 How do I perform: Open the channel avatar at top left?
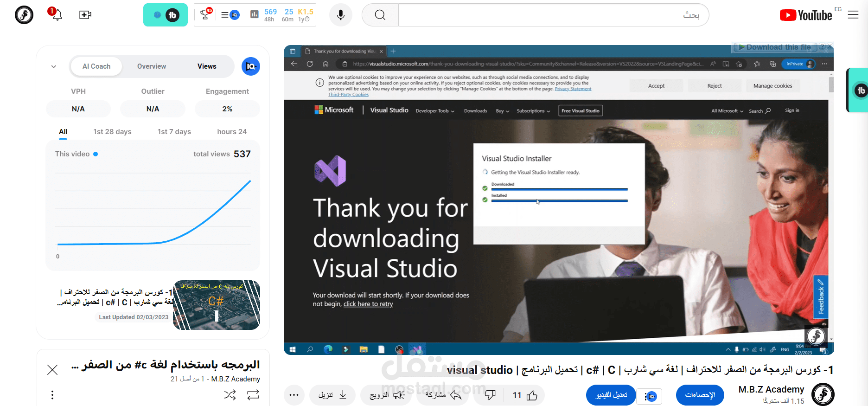point(24,15)
